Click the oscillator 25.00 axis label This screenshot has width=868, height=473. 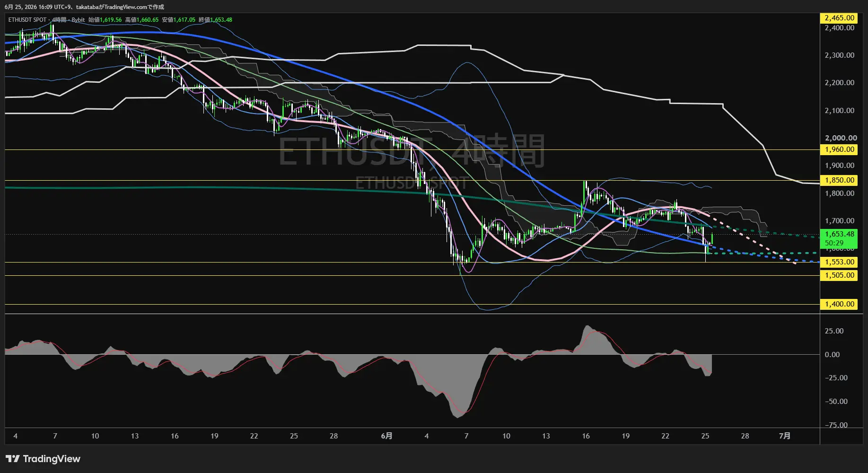coord(834,331)
